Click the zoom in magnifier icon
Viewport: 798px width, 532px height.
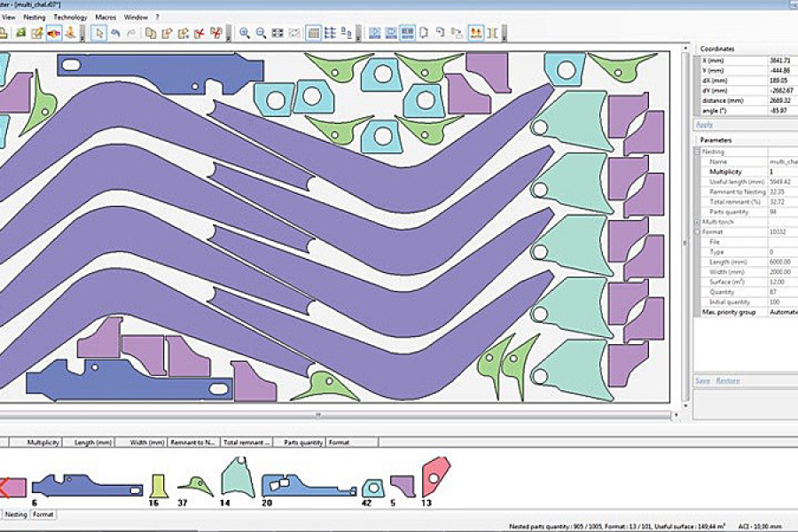[x=245, y=33]
